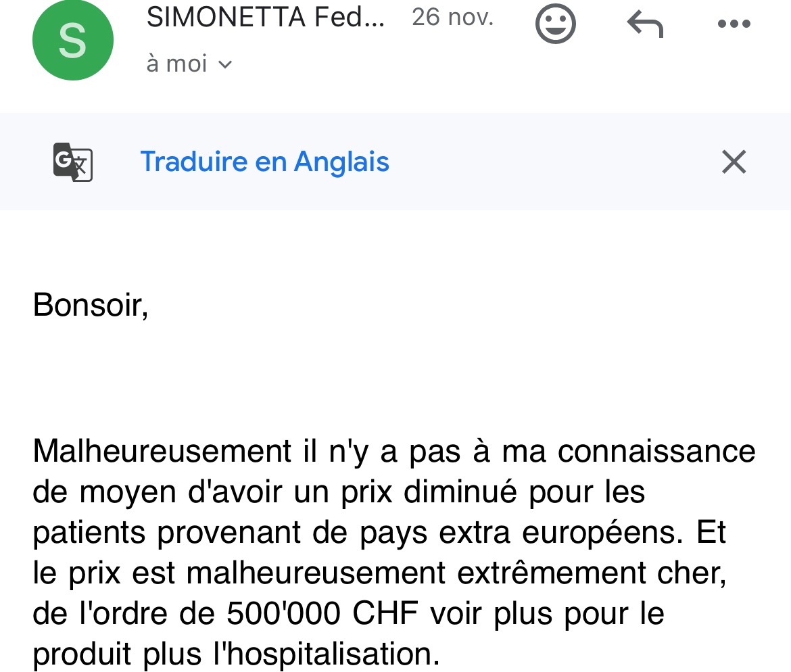Expand recipient details chevron next to 'à moi'
The height and width of the screenshot is (672, 791).
[225, 64]
